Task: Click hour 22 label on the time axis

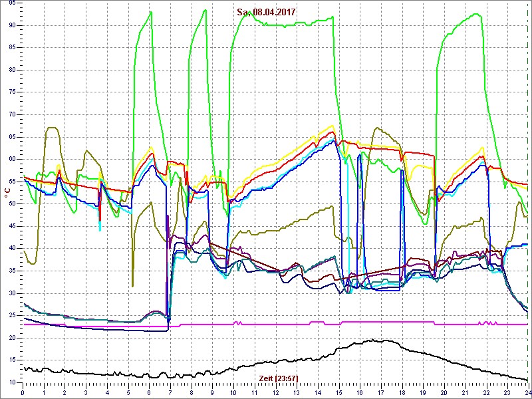Action: pos(487,392)
